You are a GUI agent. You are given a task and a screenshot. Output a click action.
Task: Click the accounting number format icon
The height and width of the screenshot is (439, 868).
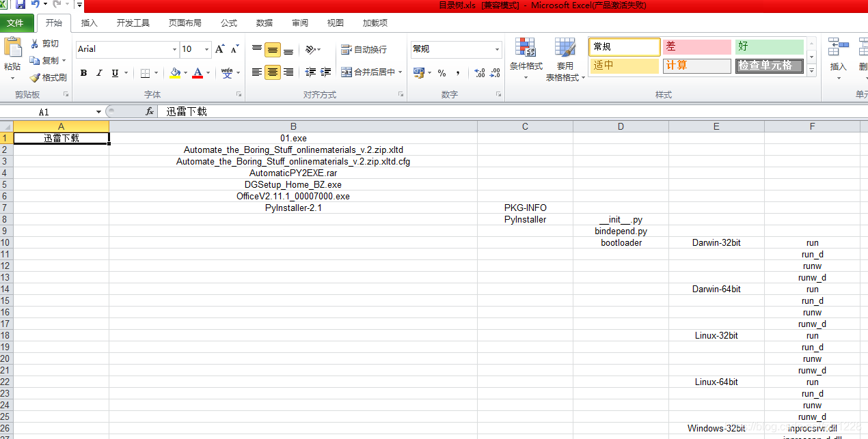[418, 73]
